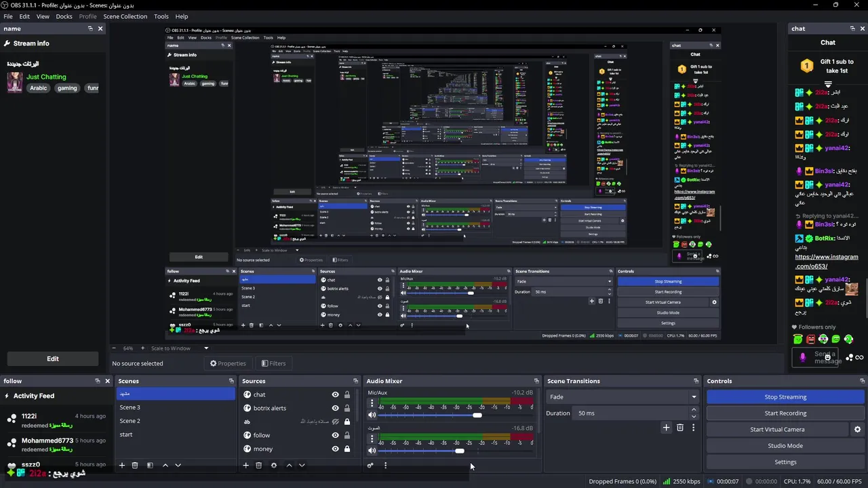Close the Stream info 'name' dock
The image size is (868, 488).
(100, 28)
